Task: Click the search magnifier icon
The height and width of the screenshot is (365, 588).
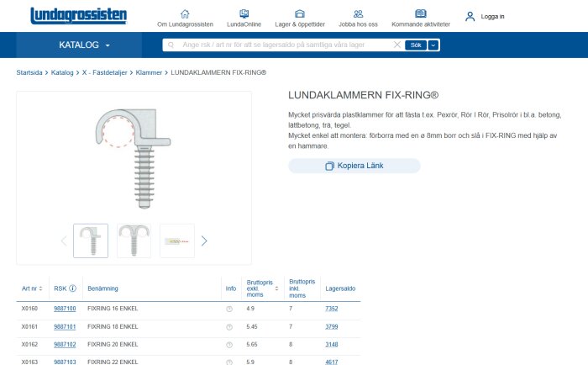Action: coord(171,45)
